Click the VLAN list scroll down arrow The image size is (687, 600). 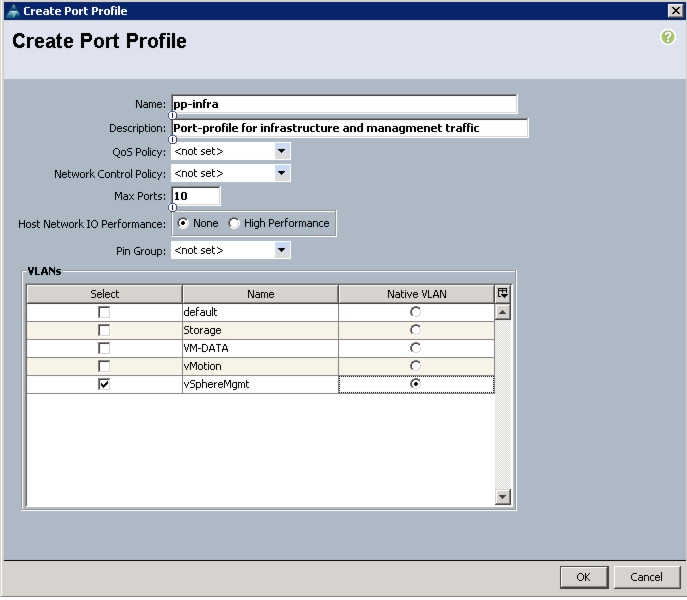click(x=503, y=497)
